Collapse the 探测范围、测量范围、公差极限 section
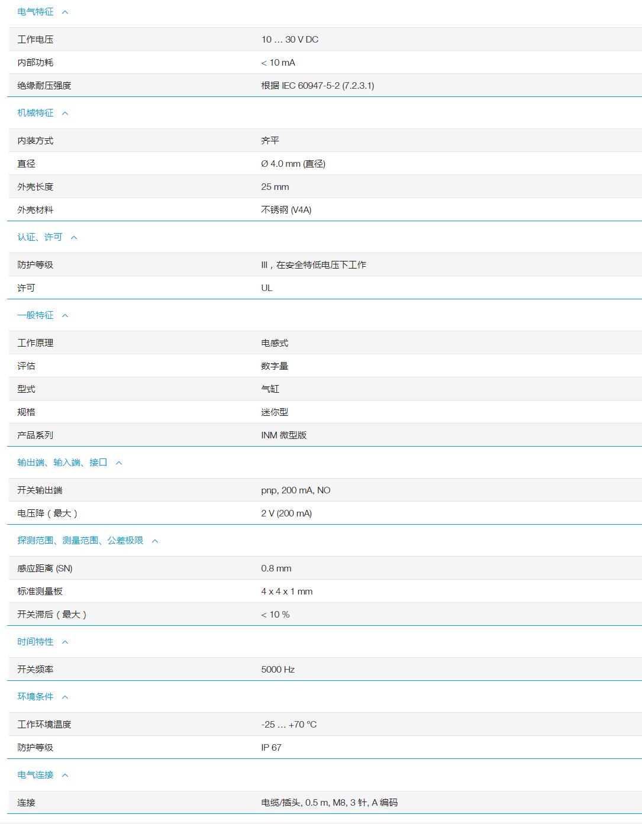The image size is (642, 840). pyautogui.click(x=155, y=540)
